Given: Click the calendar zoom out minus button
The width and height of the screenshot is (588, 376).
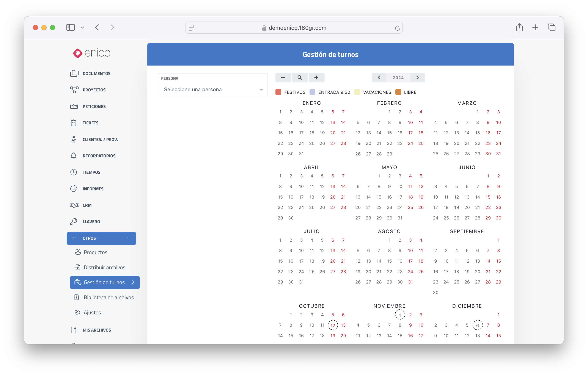Looking at the screenshot, I should click(283, 77).
